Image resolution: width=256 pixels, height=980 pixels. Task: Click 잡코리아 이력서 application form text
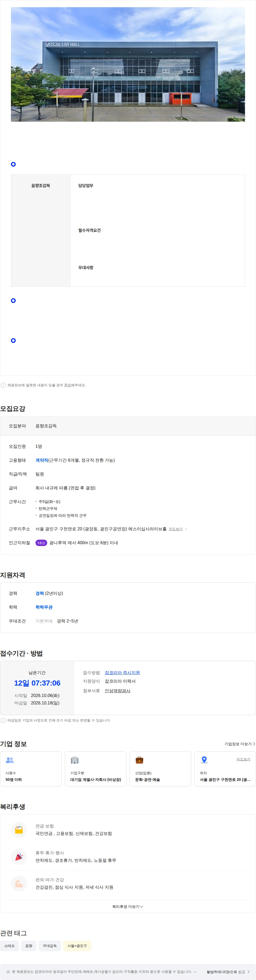120,681
